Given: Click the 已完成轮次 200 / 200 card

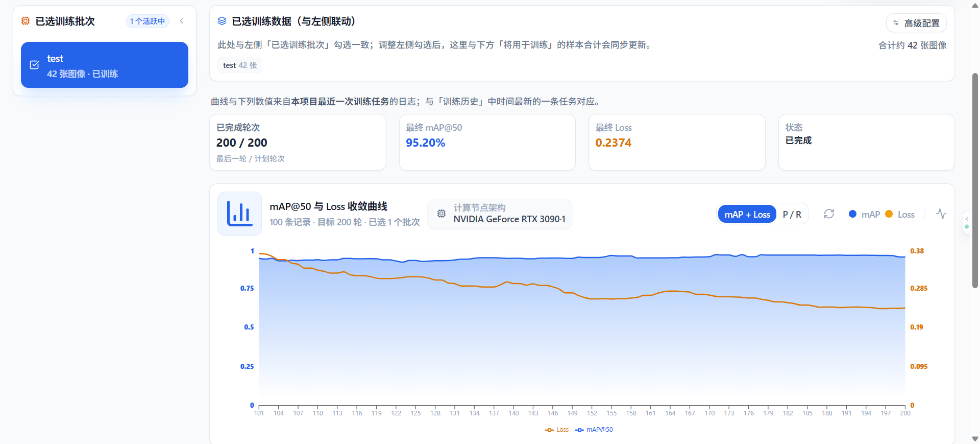Looking at the screenshot, I should coord(298,142).
